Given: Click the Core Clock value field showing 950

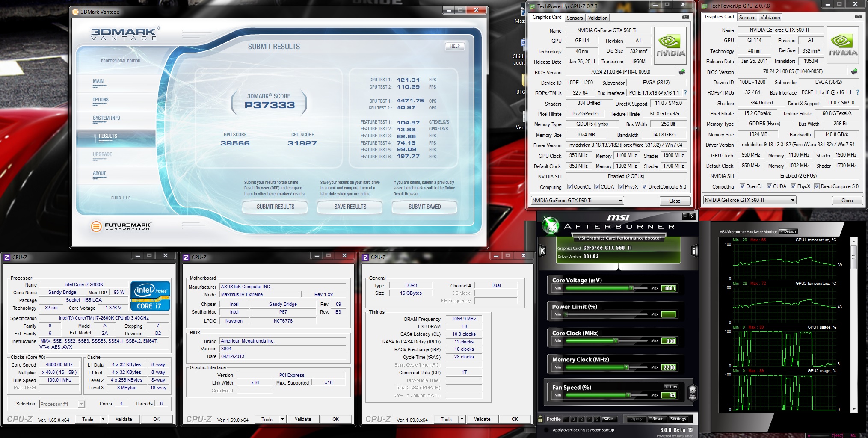Looking at the screenshot, I should pyautogui.click(x=669, y=341).
